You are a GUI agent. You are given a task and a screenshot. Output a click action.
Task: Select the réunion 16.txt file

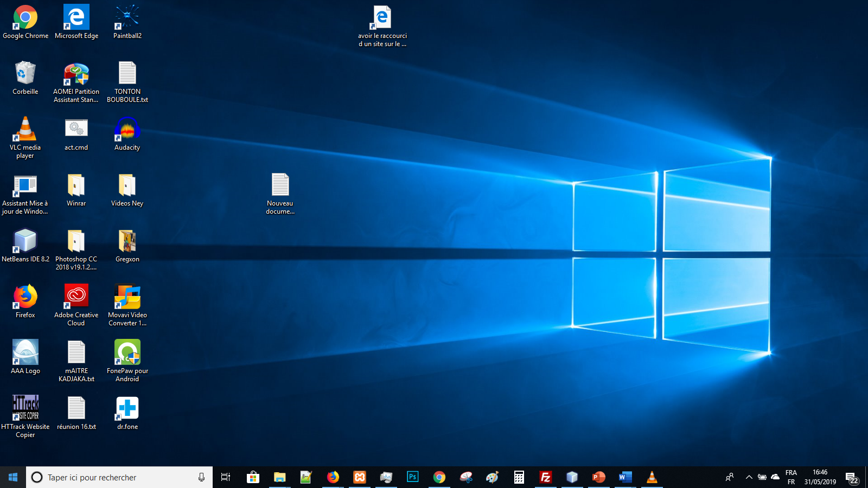pyautogui.click(x=76, y=413)
